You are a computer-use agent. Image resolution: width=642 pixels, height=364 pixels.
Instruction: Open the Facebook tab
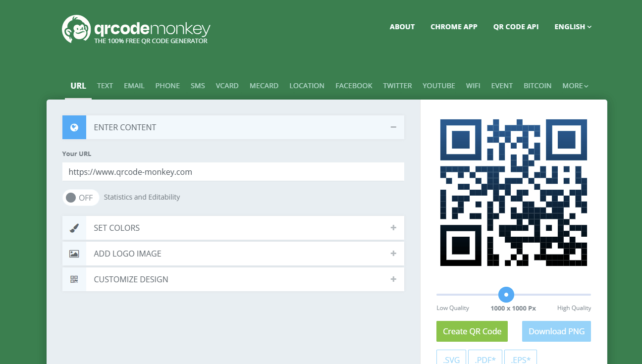(x=354, y=86)
